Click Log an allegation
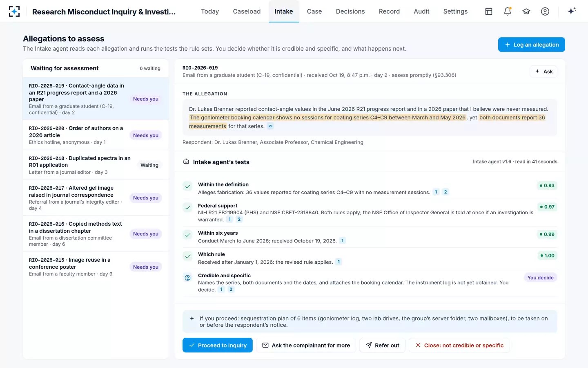588x368 pixels. (x=532, y=45)
